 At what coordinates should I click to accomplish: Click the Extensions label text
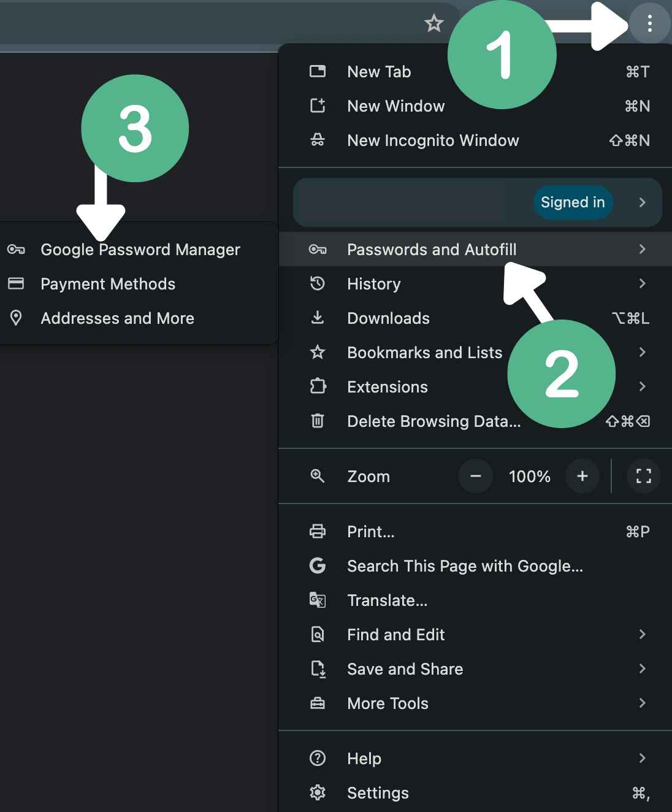click(388, 387)
